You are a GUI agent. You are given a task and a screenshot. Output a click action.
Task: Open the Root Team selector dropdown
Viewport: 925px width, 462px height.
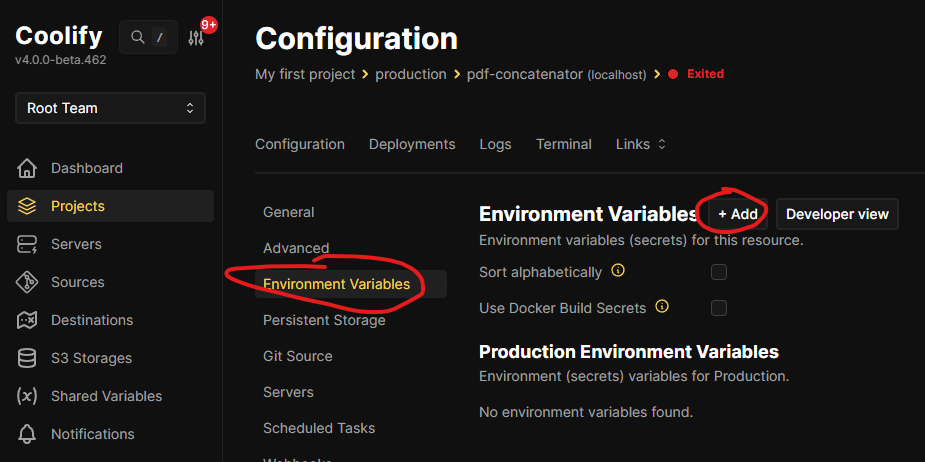[x=110, y=108]
